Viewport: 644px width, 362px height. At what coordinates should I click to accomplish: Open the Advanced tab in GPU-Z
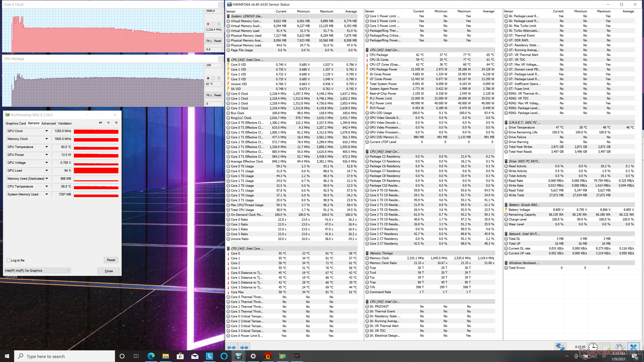[49, 123]
